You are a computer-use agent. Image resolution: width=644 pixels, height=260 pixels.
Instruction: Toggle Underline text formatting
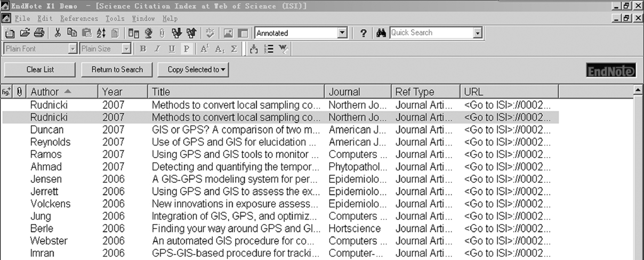pos(172,49)
